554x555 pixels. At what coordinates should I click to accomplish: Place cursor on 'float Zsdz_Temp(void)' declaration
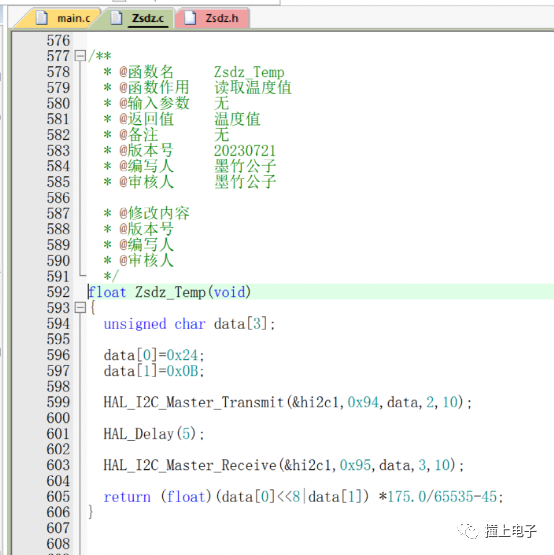[170, 292]
